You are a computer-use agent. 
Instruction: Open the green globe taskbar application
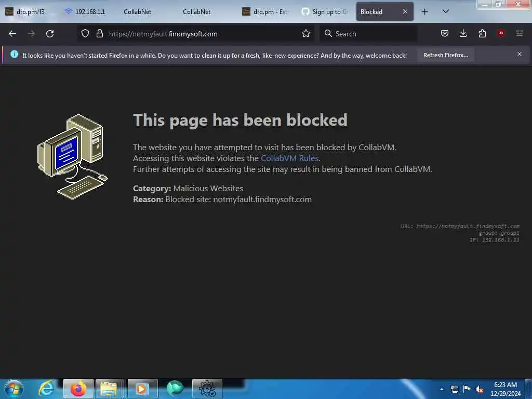pos(175,389)
